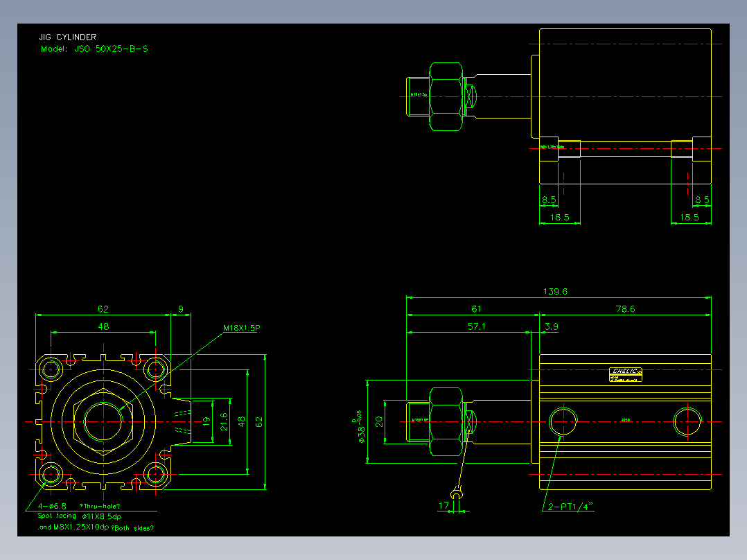
Task: Click the 61 dimension value
Action: click(x=477, y=309)
